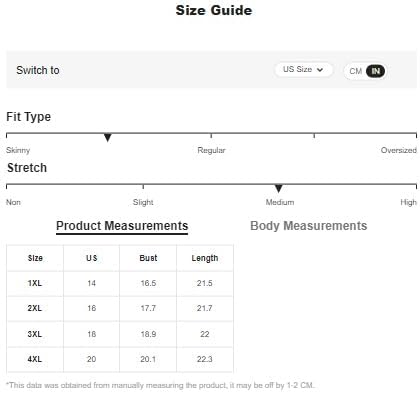Select the 3XL size row

(x=120, y=334)
